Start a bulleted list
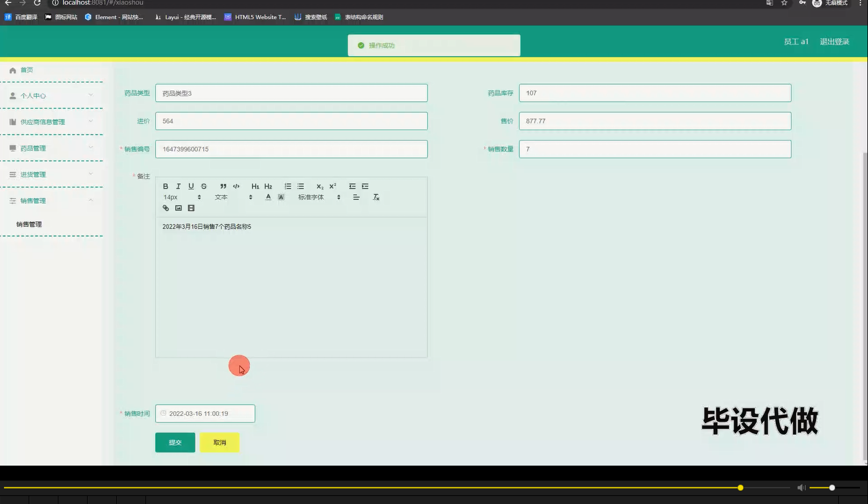This screenshot has height=504, width=868. [301, 186]
